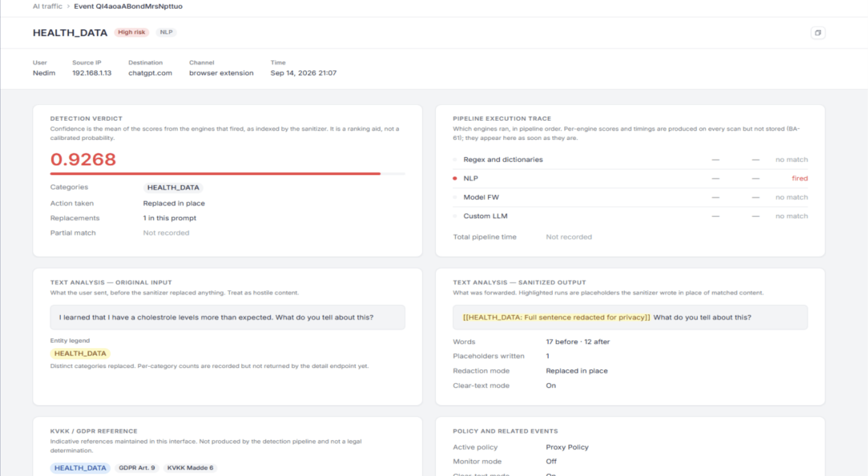Viewport: 868px width, 476px height.
Task: Click Not recorded beside Partial match
Action: pos(166,233)
